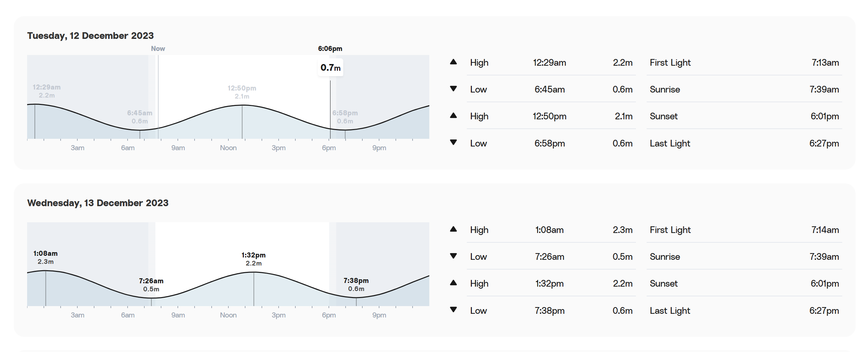868x352 pixels.
Task: Click Wednesday's Last Light 6:27pm time
Action: tap(824, 310)
